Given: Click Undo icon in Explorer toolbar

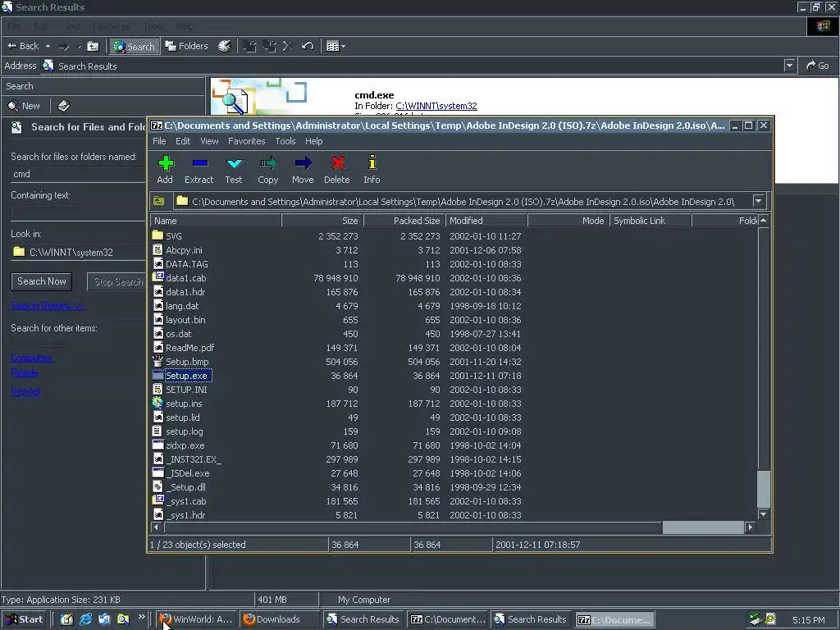Looking at the screenshot, I should pos(308,46).
